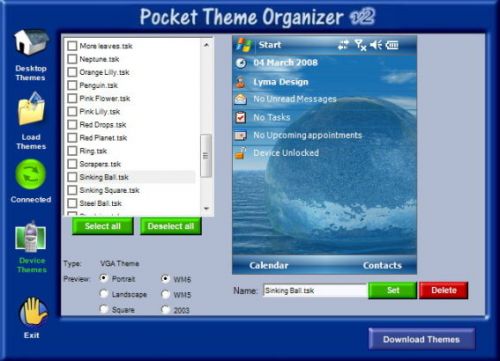Click the signal antenna icon in preview
This screenshot has width=500, height=361.
360,45
